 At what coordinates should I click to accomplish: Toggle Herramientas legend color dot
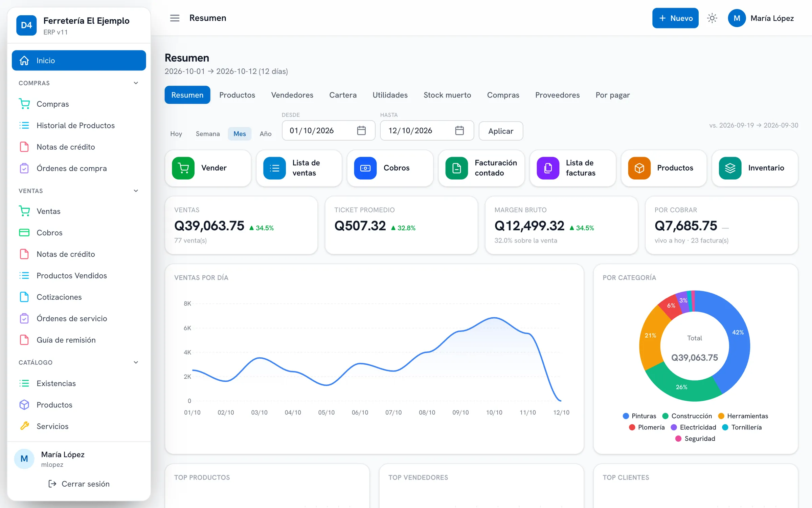pos(721,416)
